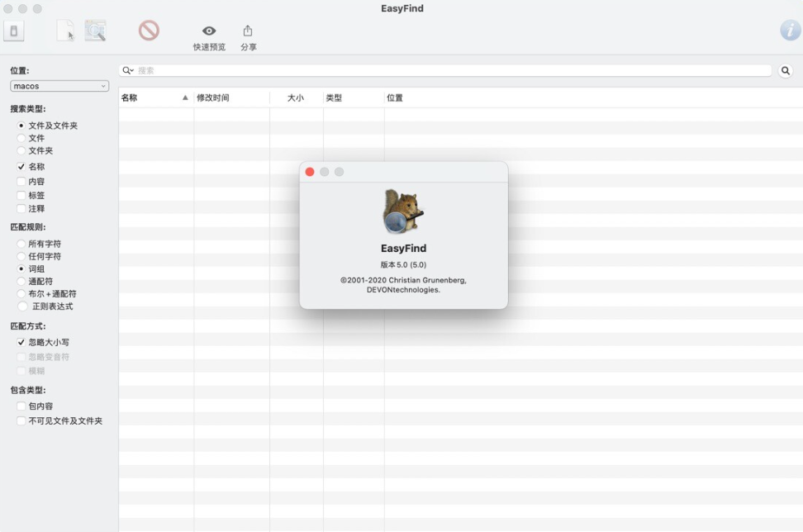Click the magnifier over window toolbar icon
This screenshot has width=803, height=532.
click(95, 31)
